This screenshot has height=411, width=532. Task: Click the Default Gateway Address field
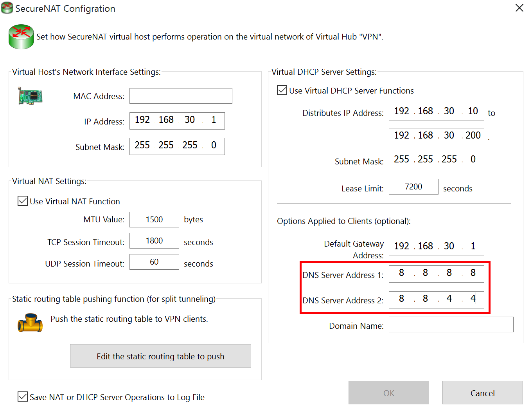[436, 247]
